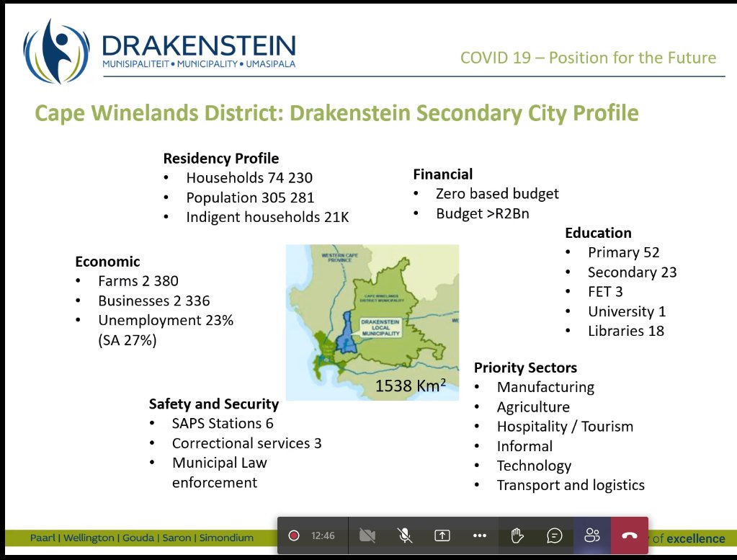Select the 'FET 3' bullet
The image size is (737, 560).
click(605, 291)
